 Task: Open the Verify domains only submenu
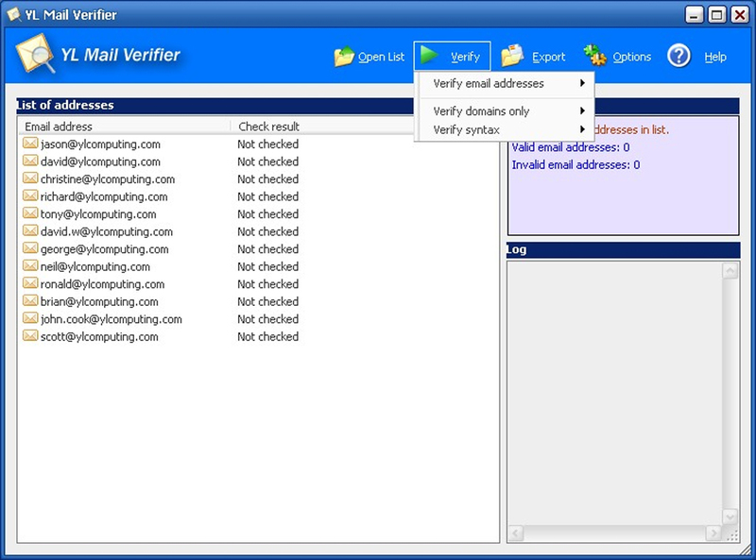505,111
